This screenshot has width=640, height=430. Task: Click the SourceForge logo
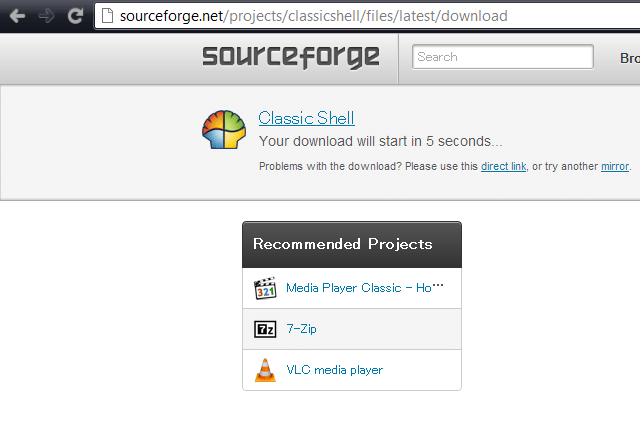291,57
